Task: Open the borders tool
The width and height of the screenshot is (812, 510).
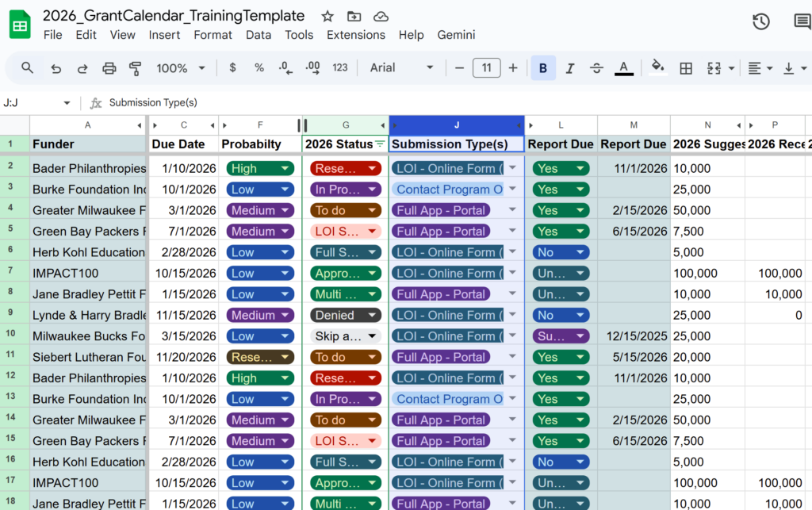Action: (686, 68)
